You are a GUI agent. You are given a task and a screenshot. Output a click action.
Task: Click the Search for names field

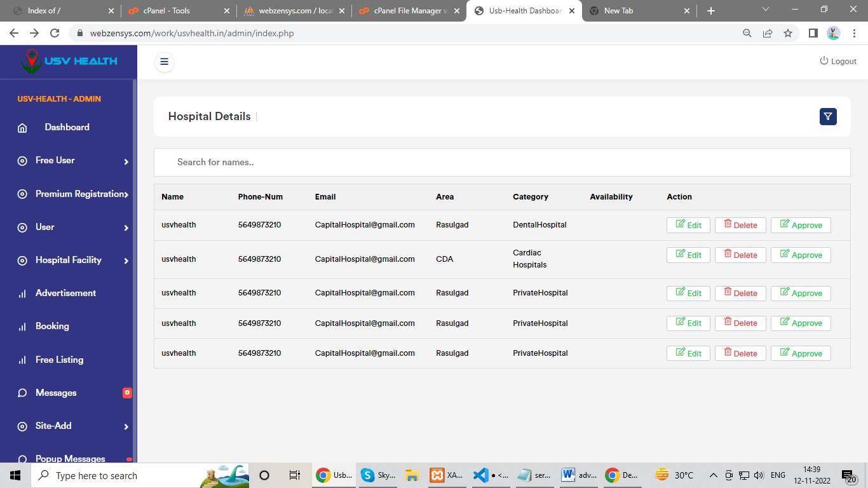(x=502, y=162)
